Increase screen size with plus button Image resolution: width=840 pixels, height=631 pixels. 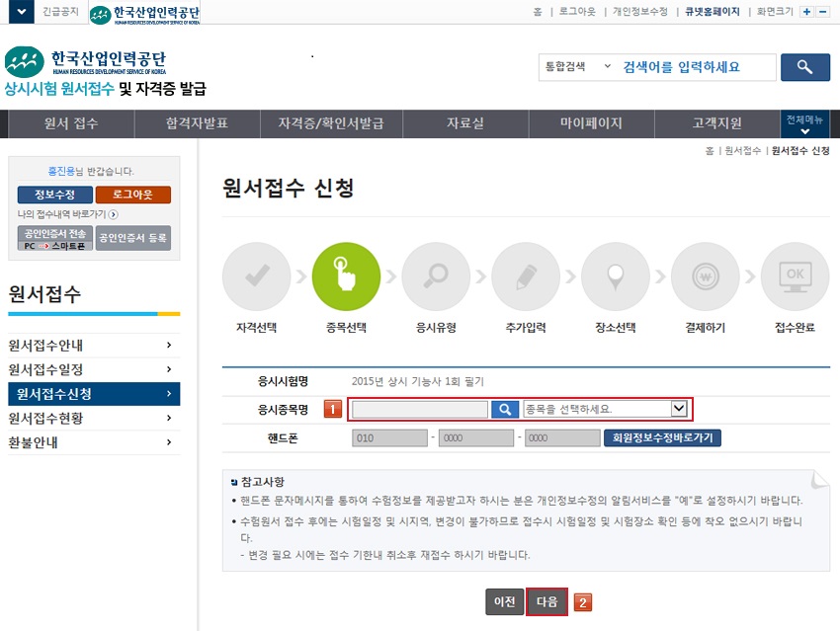[806, 12]
